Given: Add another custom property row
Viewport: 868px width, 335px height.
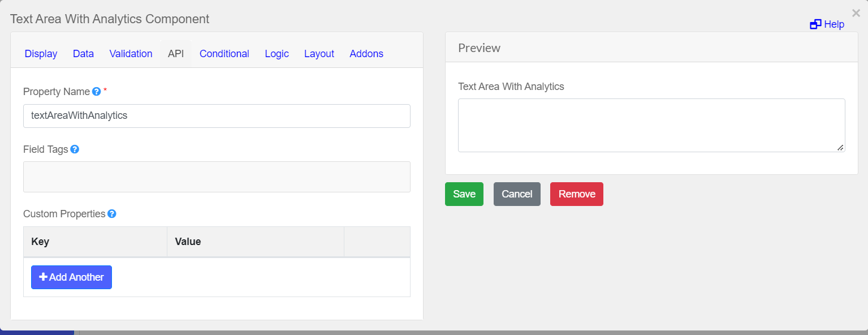Looking at the screenshot, I should tap(71, 277).
